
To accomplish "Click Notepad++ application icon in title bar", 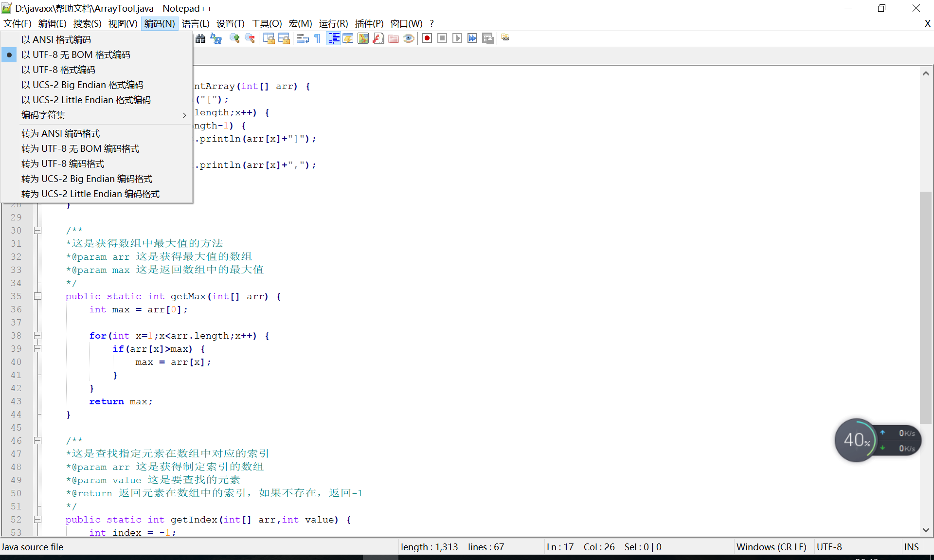I will [7, 8].
